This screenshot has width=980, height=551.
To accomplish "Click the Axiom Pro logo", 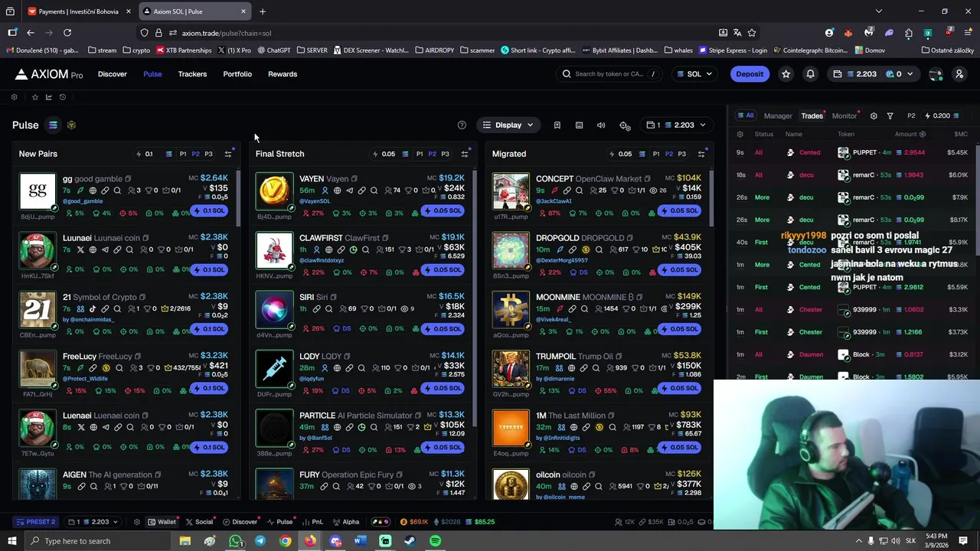I will (48, 74).
